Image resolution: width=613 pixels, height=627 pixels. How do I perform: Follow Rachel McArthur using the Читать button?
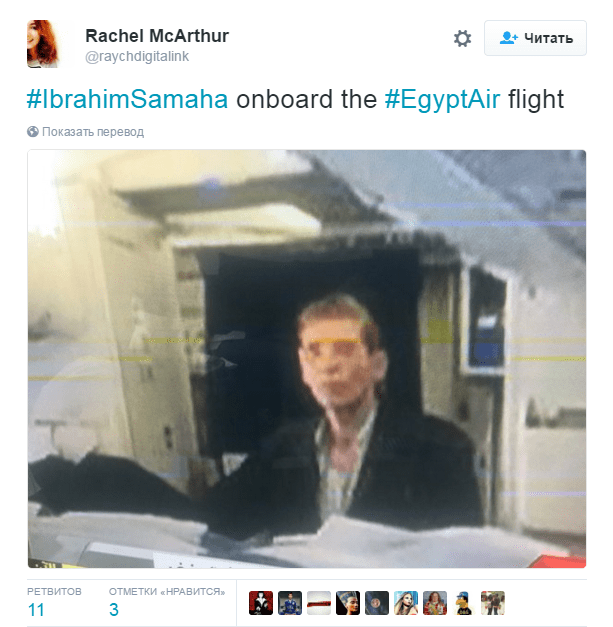click(x=535, y=38)
